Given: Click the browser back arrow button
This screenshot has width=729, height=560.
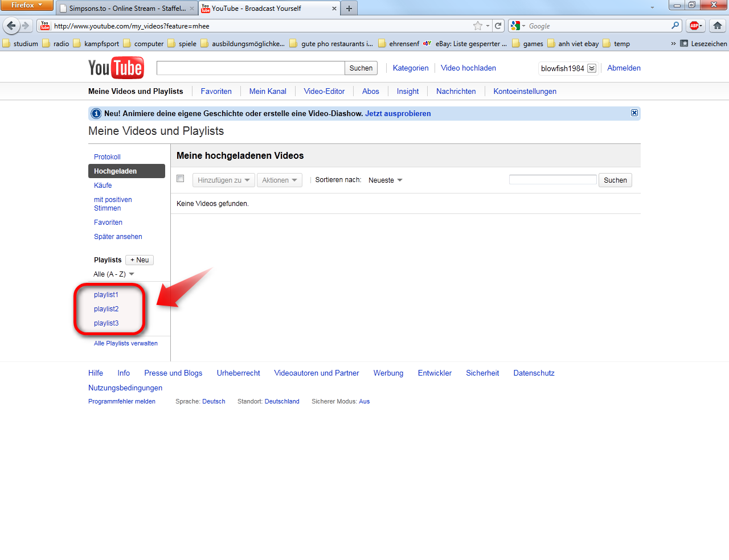Looking at the screenshot, I should pyautogui.click(x=11, y=26).
